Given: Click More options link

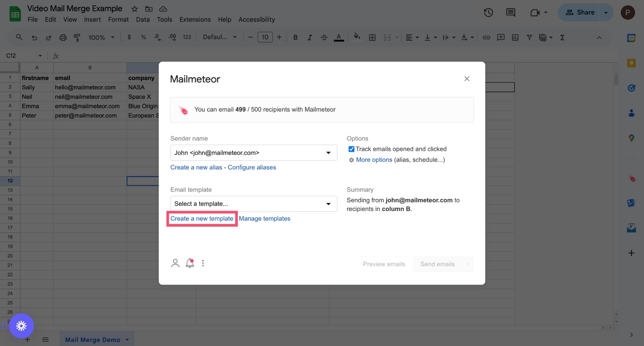Looking at the screenshot, I should 374,160.
